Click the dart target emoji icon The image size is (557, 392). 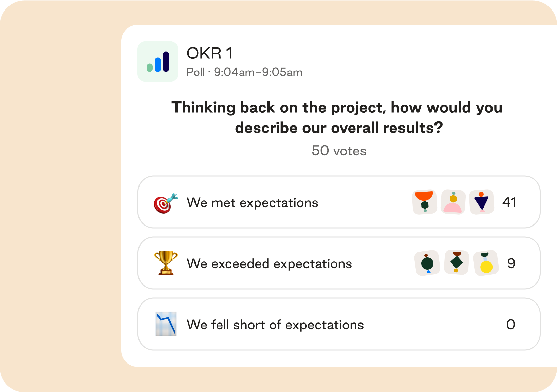166,203
